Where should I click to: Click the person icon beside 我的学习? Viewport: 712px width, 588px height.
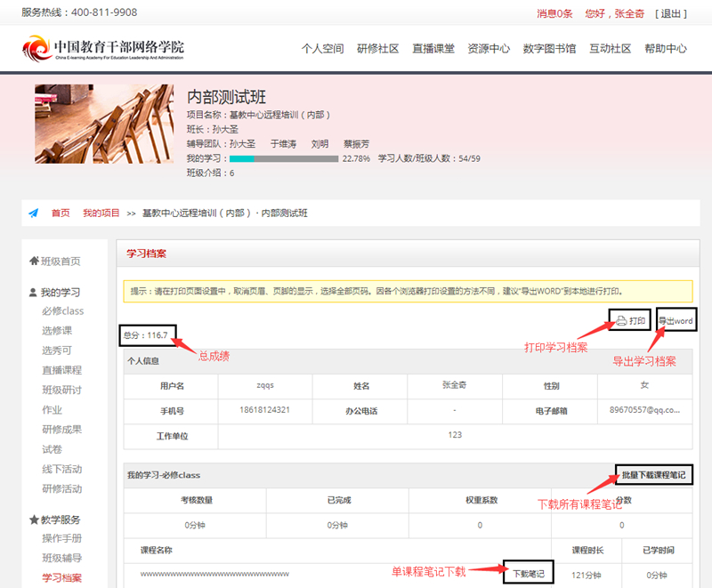pyautogui.click(x=34, y=293)
